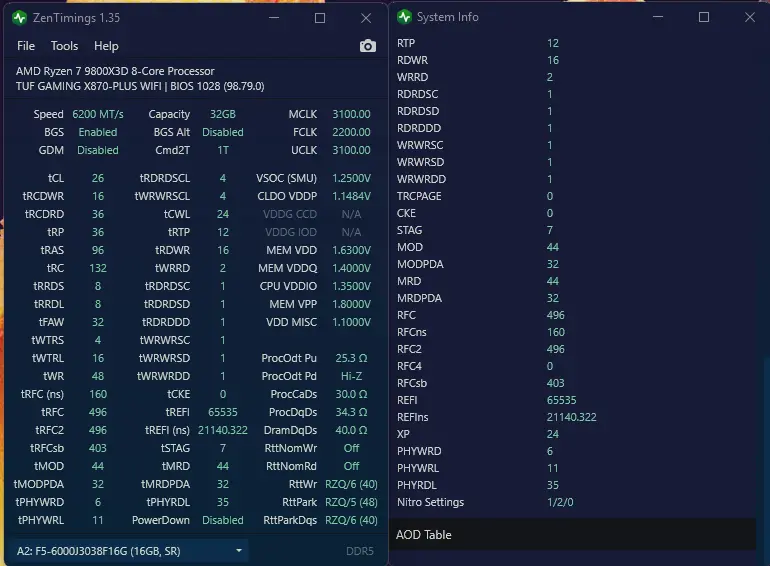
Task: Click the GDM Disabled value
Action: pos(98,150)
